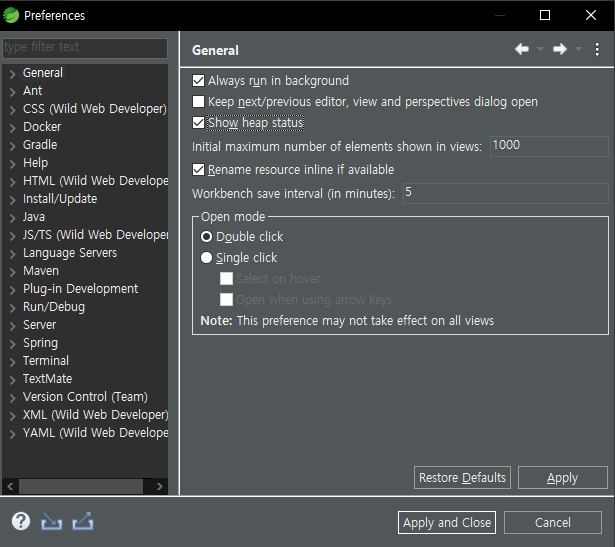
Task: Click the scroll left arrow under tree
Action: click(10, 486)
